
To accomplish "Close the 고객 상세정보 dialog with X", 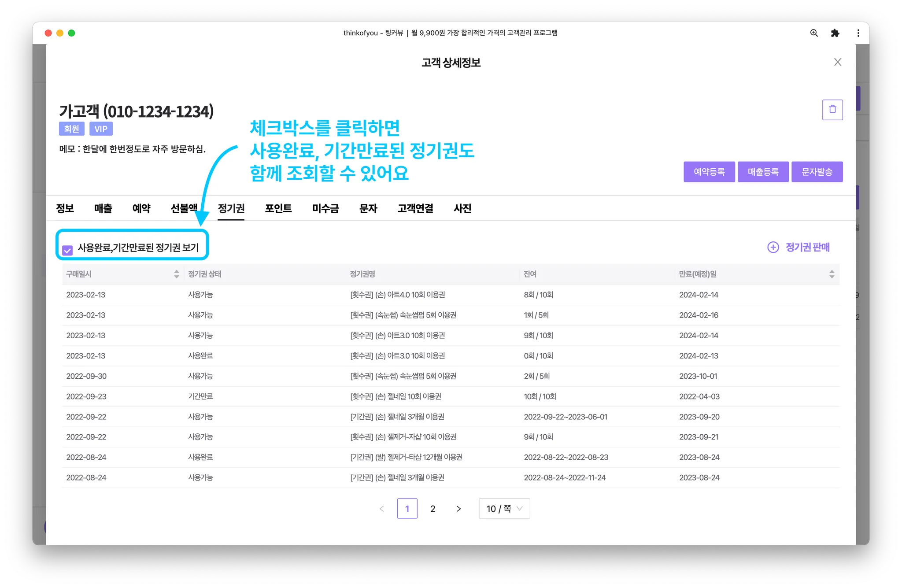I will pos(837,62).
